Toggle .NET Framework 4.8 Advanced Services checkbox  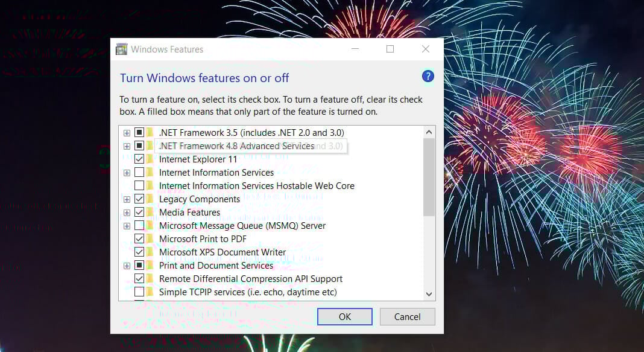[x=139, y=146]
